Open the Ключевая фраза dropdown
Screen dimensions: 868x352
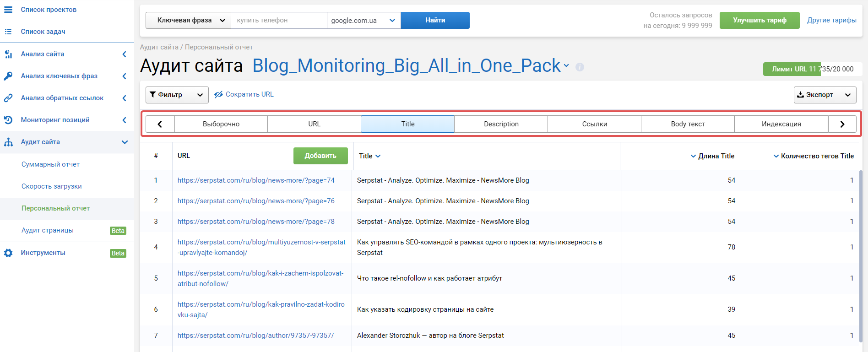pos(188,20)
